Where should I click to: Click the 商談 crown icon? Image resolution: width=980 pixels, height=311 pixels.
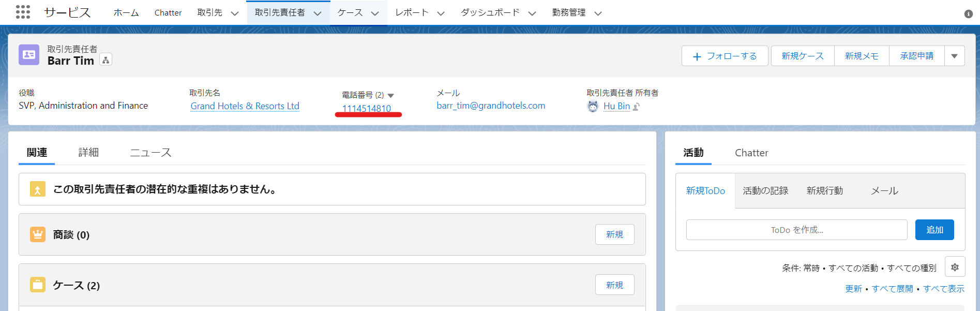point(38,234)
